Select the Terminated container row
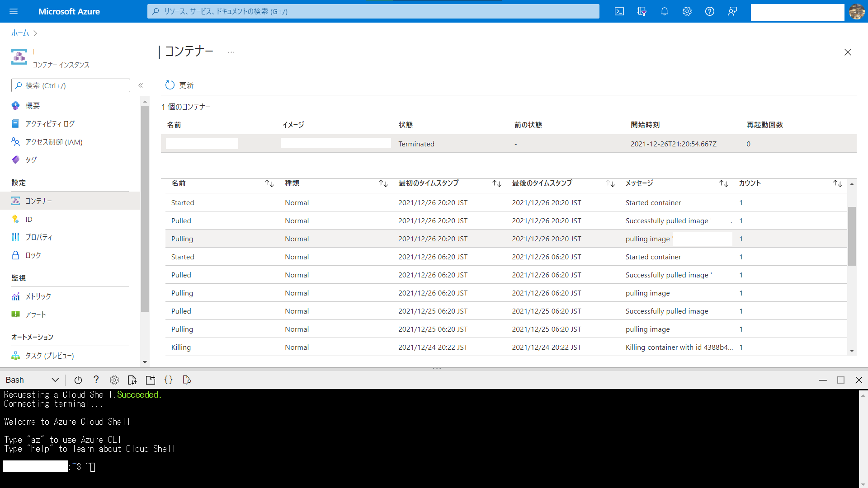The image size is (868, 488). 509,144
